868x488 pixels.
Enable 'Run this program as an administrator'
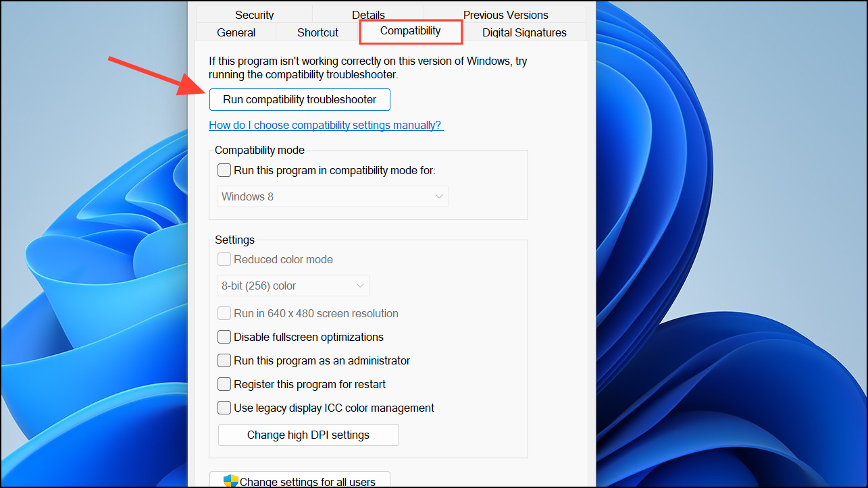[x=224, y=360]
